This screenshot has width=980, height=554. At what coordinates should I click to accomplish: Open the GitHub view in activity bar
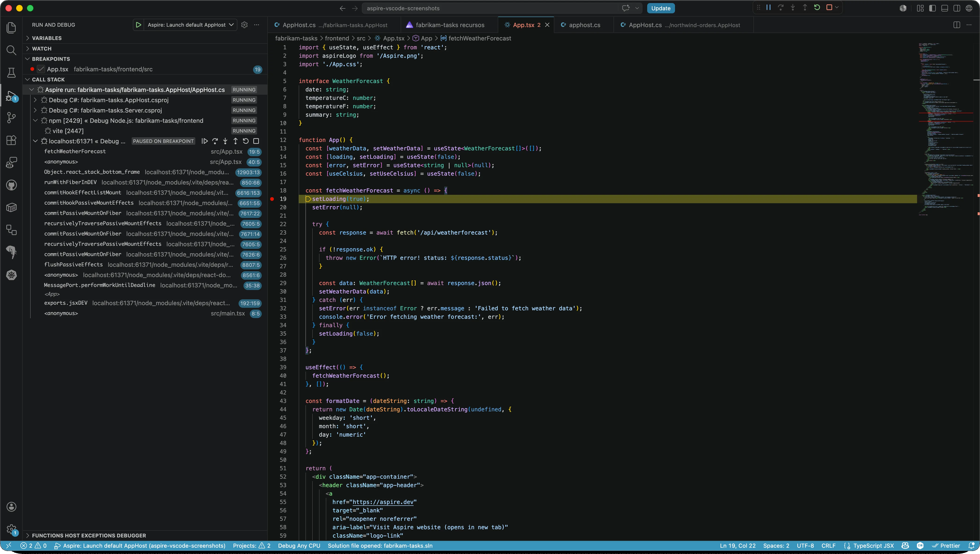[x=11, y=185]
